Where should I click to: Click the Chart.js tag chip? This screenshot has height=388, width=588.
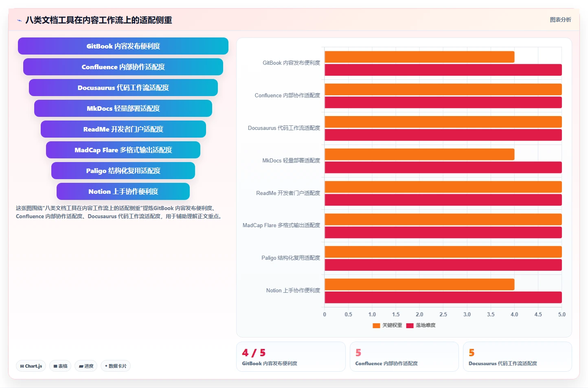click(31, 366)
